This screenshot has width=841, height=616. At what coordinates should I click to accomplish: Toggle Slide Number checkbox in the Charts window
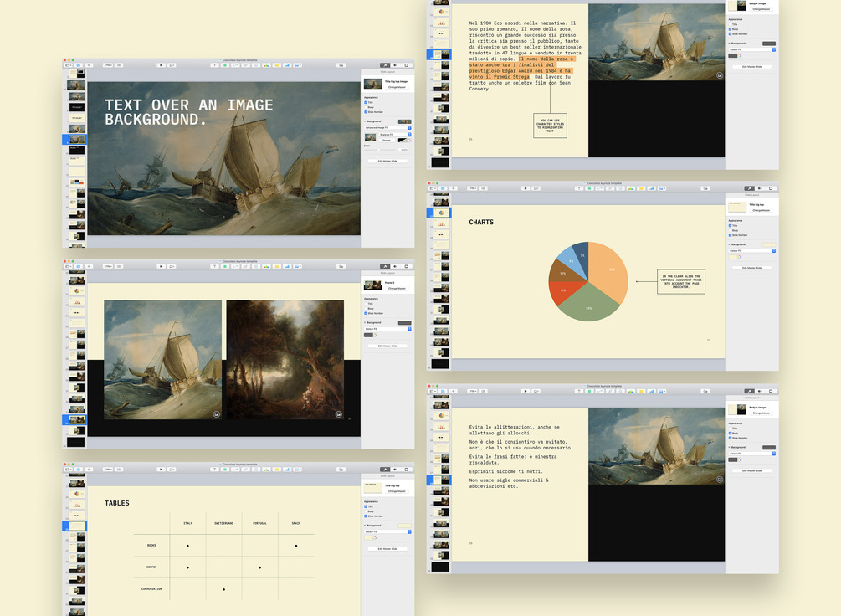point(730,235)
